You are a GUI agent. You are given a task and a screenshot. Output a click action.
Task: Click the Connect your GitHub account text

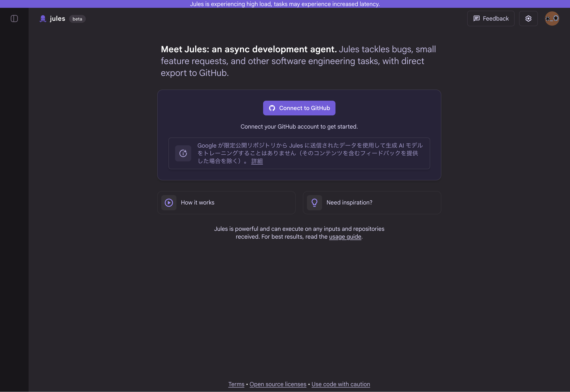(x=299, y=127)
